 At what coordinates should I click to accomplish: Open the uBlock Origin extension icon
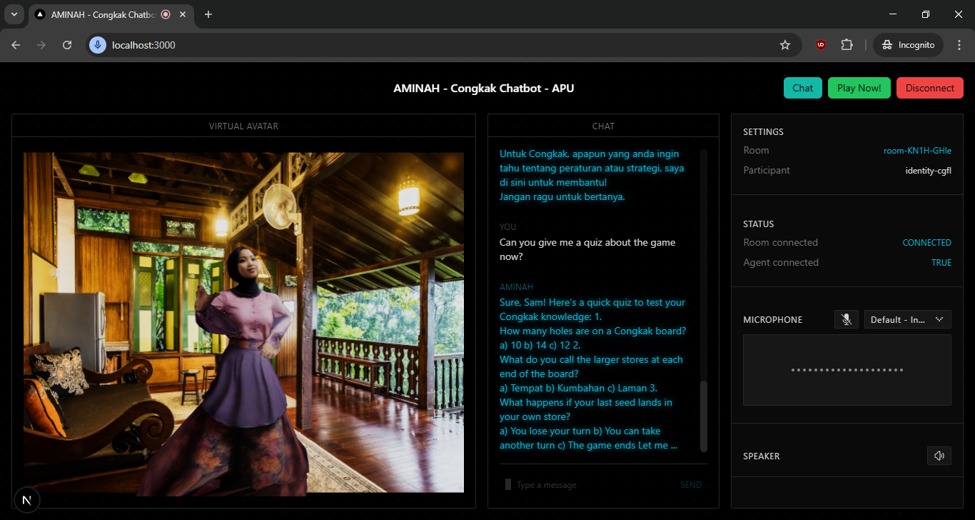click(x=821, y=45)
